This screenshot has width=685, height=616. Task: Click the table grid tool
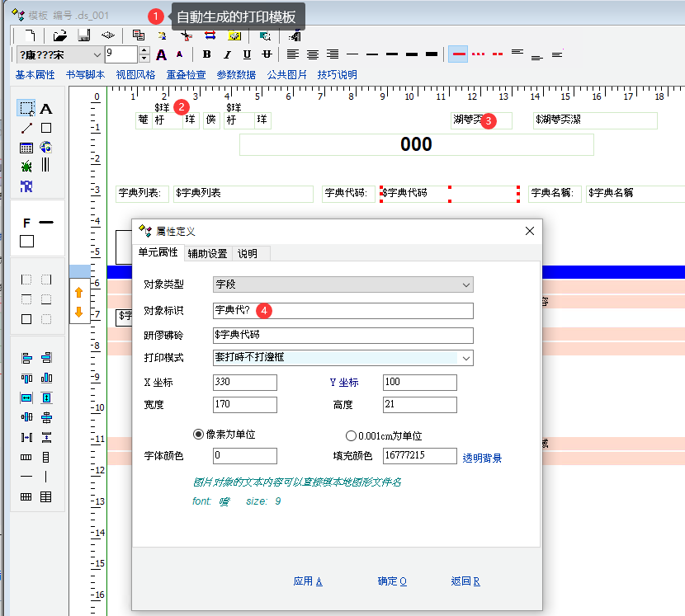pyautogui.click(x=26, y=148)
